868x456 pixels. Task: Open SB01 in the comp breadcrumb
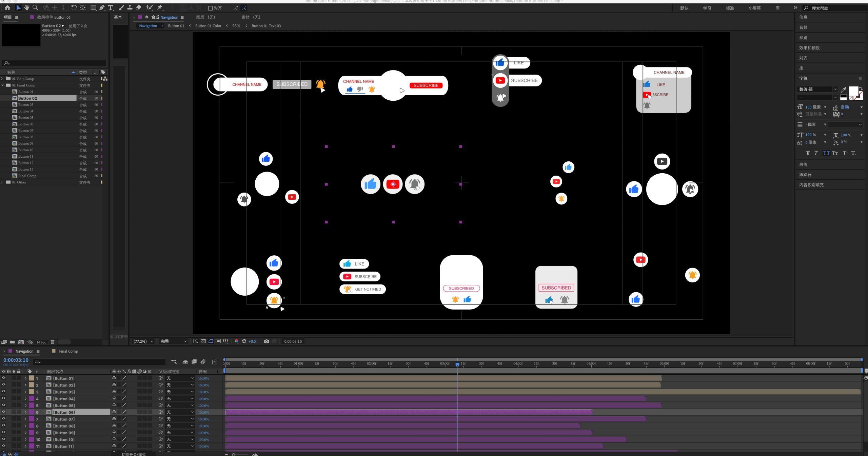point(236,26)
